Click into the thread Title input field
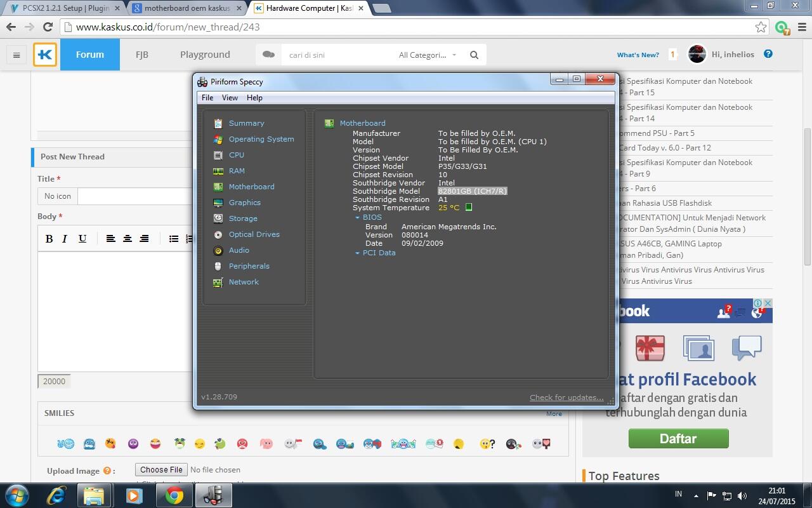 coord(134,196)
